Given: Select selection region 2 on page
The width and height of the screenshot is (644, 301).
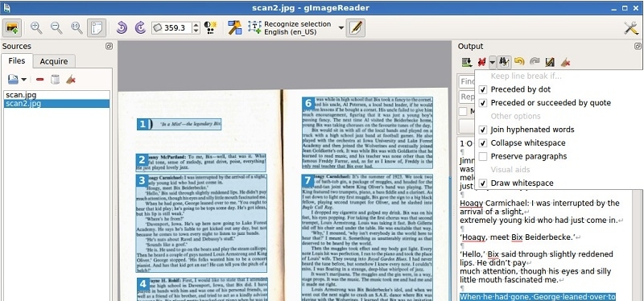Looking at the screenshot, I should coord(200,163).
